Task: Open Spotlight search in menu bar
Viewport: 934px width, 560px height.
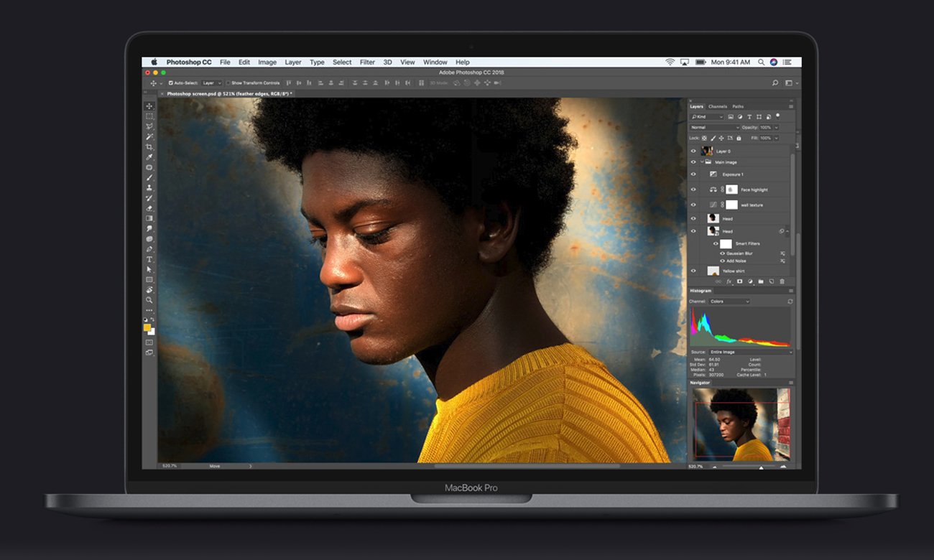Action: click(760, 62)
